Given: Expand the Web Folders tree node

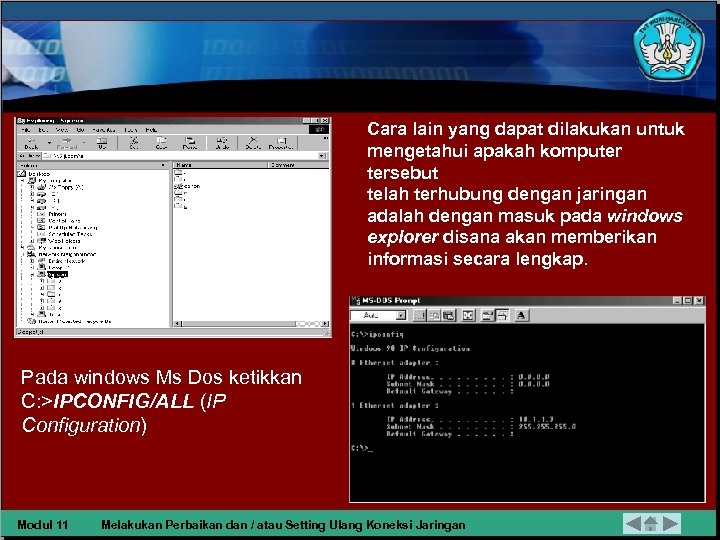Looking at the screenshot, I should [x=32, y=241].
